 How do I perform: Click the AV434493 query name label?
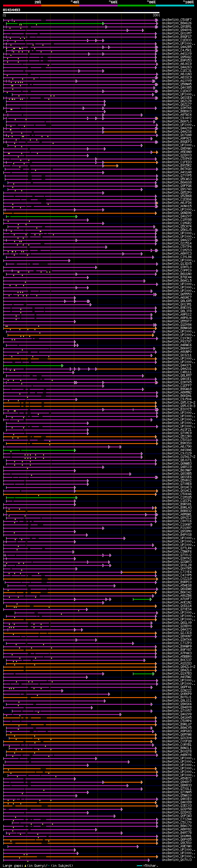11,10
